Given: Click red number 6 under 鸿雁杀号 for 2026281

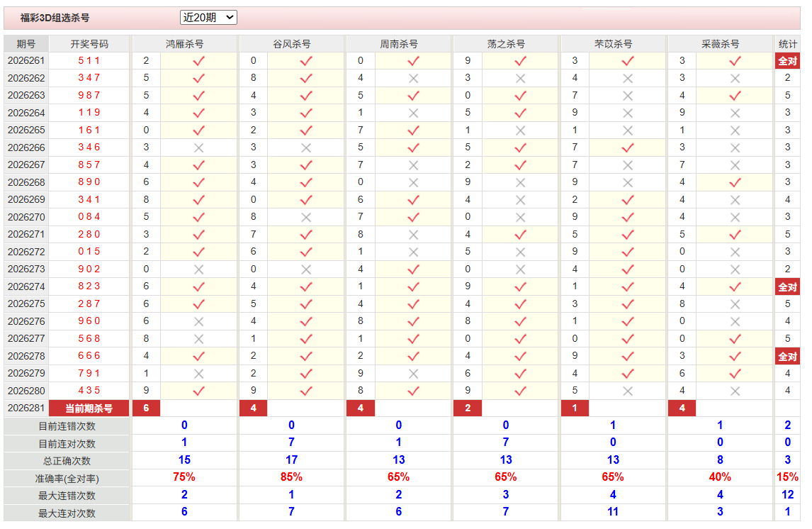Looking at the screenshot, I should [147, 408].
